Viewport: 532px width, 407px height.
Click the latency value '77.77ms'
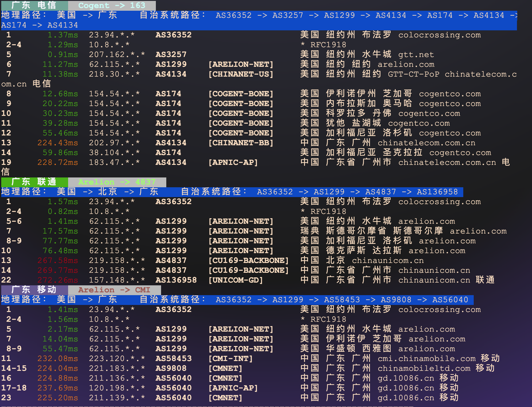[x=60, y=241]
